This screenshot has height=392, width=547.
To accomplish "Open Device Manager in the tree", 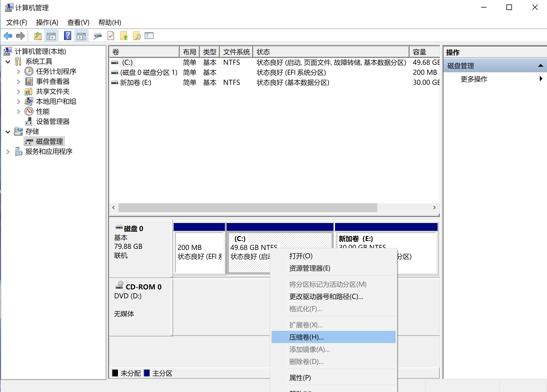I will tap(53, 121).
